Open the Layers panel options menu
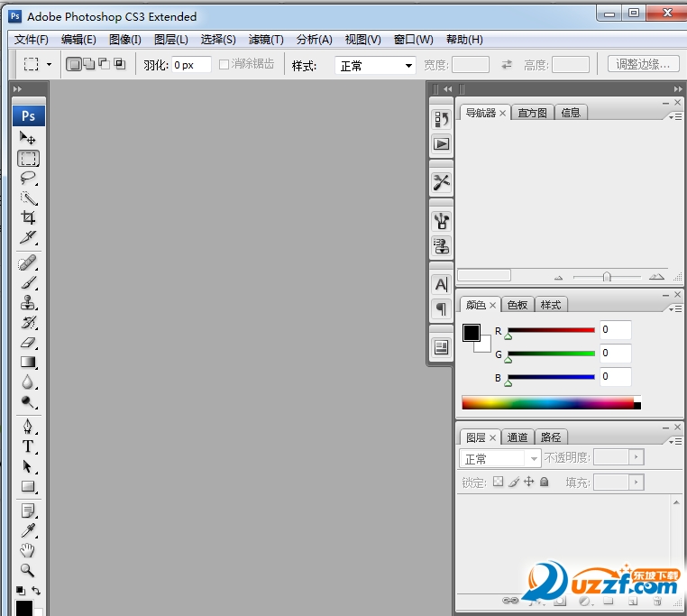This screenshot has height=616, width=687. click(x=675, y=442)
